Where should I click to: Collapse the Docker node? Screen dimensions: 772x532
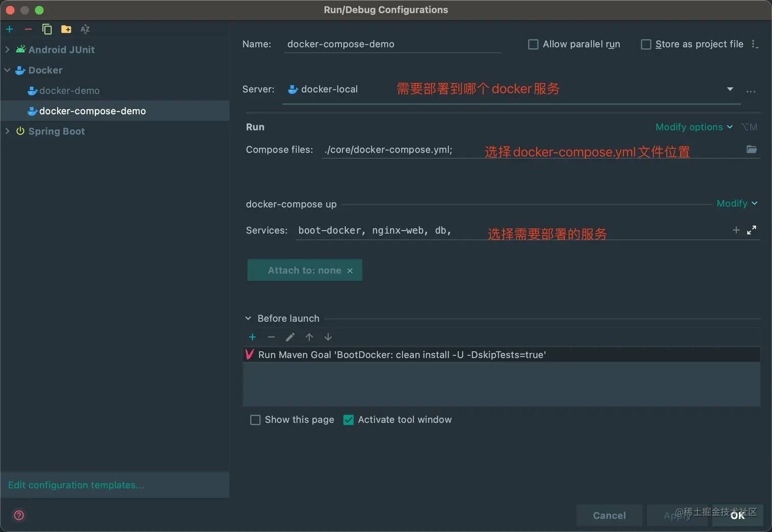[7, 70]
